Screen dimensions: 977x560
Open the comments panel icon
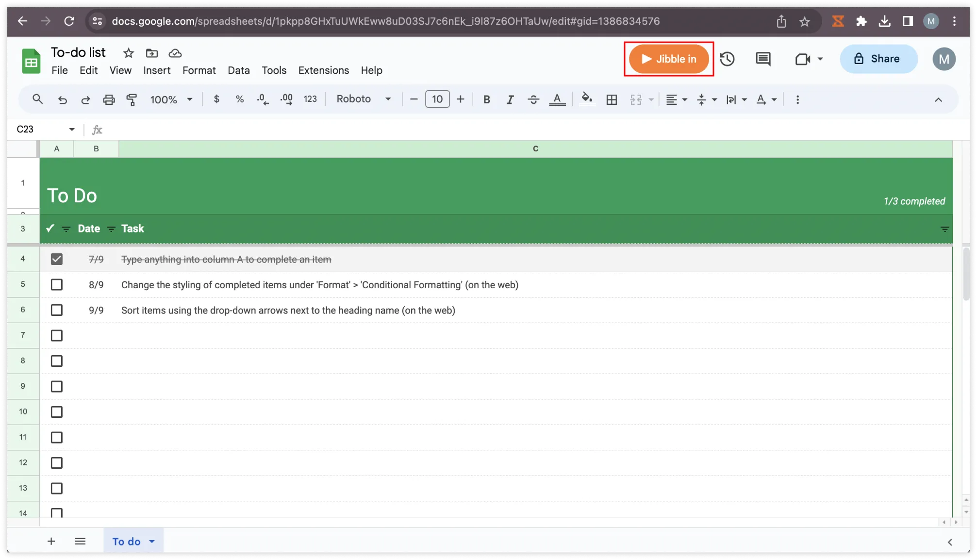click(762, 59)
